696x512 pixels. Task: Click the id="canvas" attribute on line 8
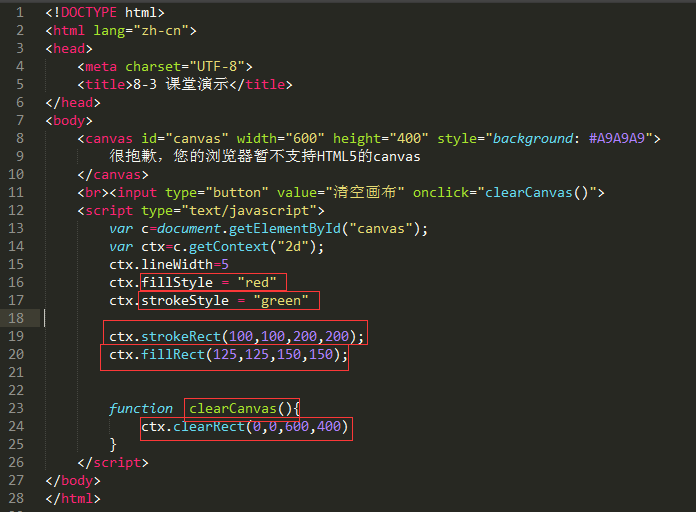pos(185,139)
